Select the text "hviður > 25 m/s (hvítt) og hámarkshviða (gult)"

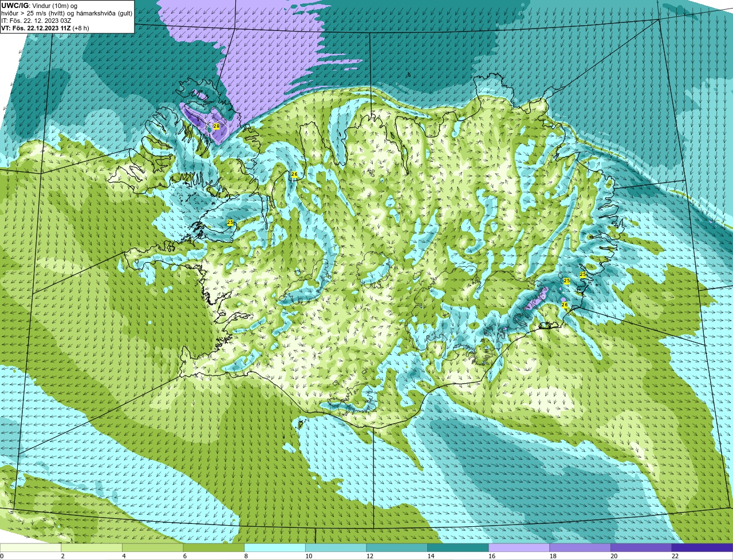coord(66,13)
